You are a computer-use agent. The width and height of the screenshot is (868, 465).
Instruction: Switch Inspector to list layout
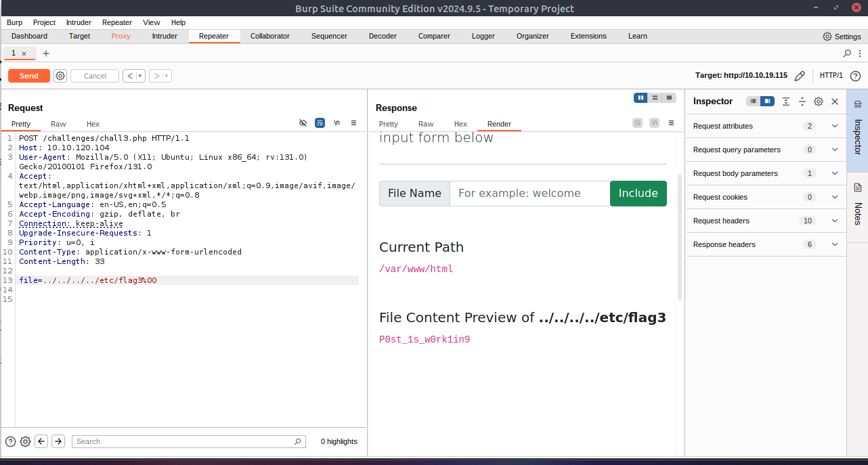753,101
